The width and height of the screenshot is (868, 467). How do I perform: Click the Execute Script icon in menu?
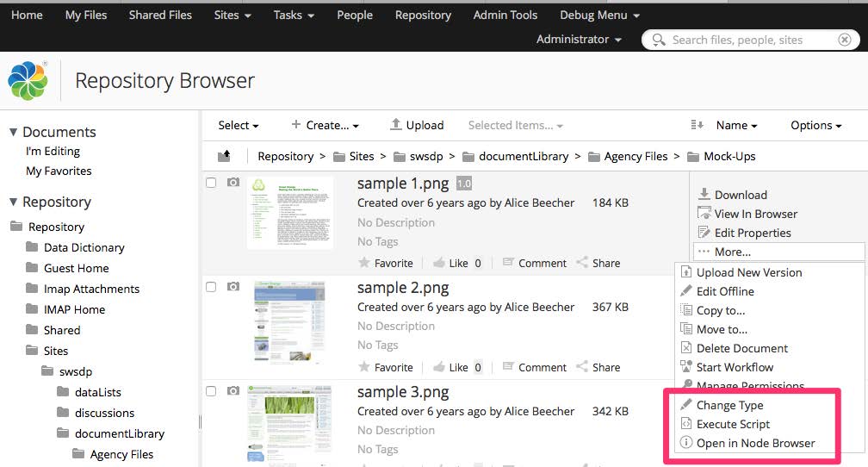686,424
